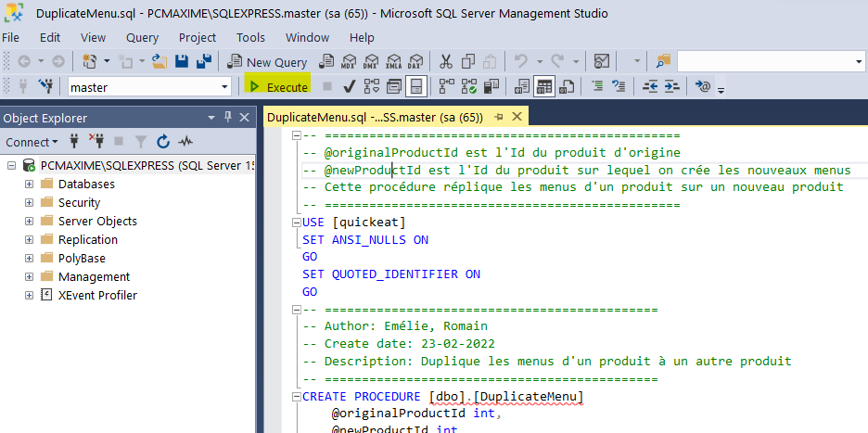This screenshot has height=433, width=868.
Task: Decrease the indent with the left-arrow icon
Action: [x=650, y=86]
